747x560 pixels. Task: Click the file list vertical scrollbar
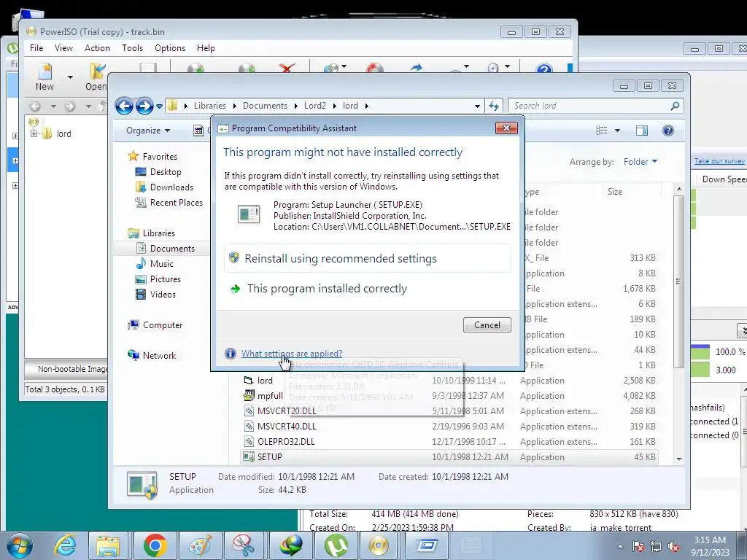679,281
